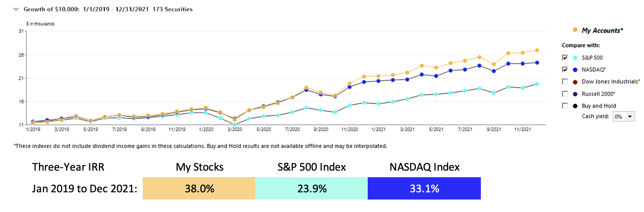644x212 pixels.
Task: Click the dark red Dow Jones legend dot
Action: (x=575, y=82)
